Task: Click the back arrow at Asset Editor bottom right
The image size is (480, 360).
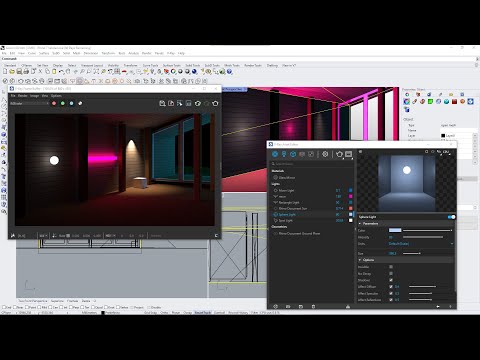Action: coord(438,306)
